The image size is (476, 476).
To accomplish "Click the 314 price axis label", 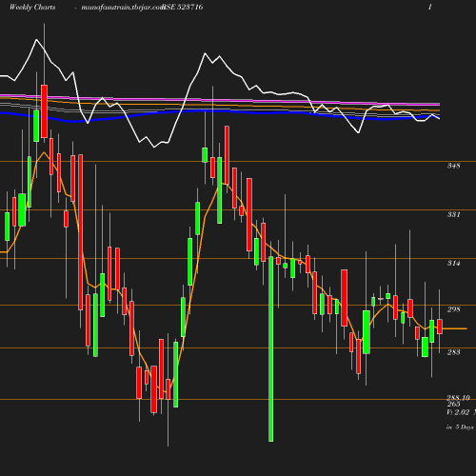I will point(453,263).
